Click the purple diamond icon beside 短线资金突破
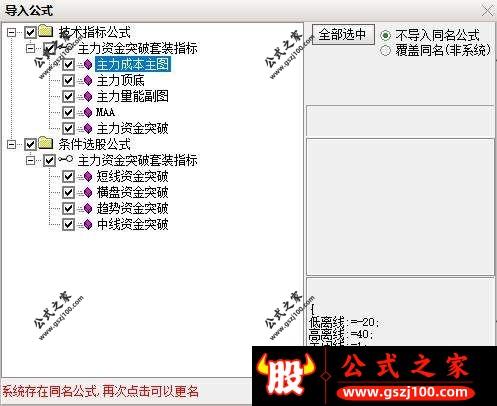This screenshot has height=406, width=497. (x=88, y=176)
